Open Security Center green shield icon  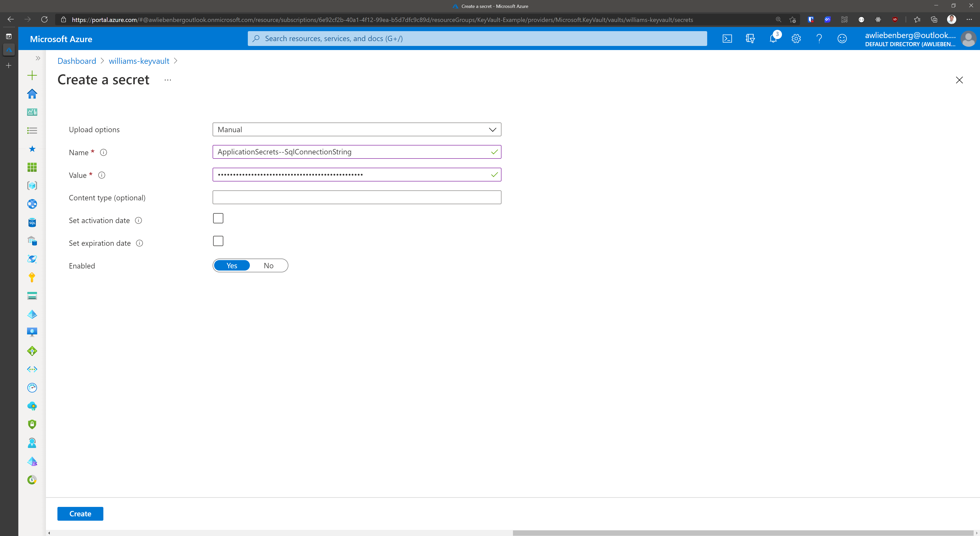(32, 424)
